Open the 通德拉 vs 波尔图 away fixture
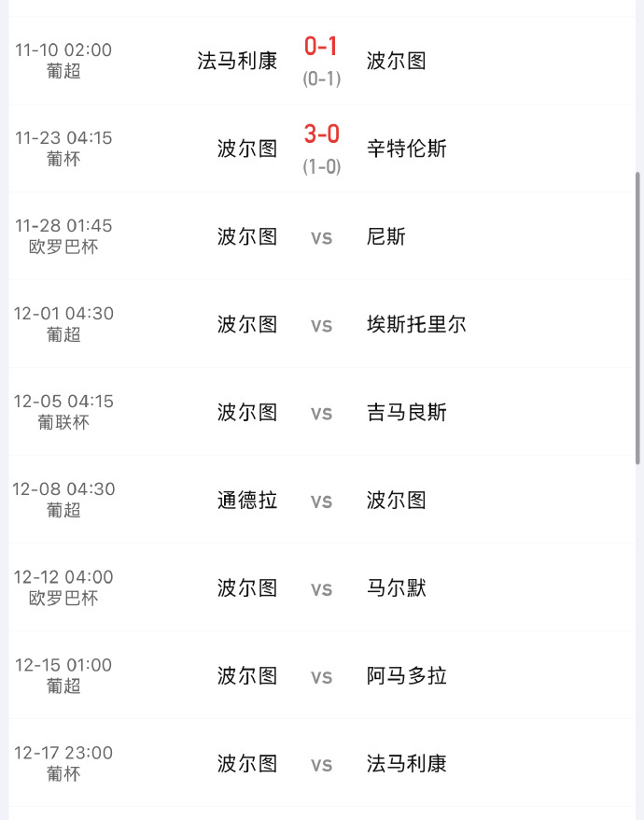The height and width of the screenshot is (820, 644). [322, 500]
